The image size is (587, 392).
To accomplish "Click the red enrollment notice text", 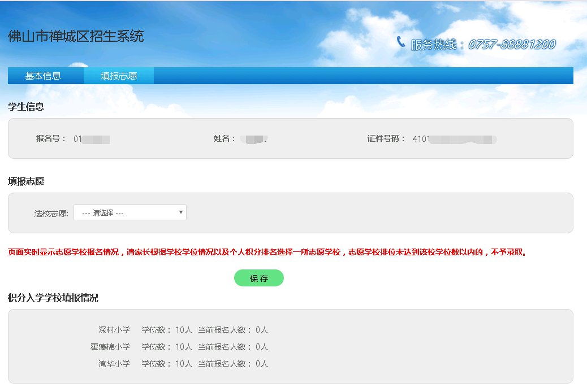I will (268, 252).
